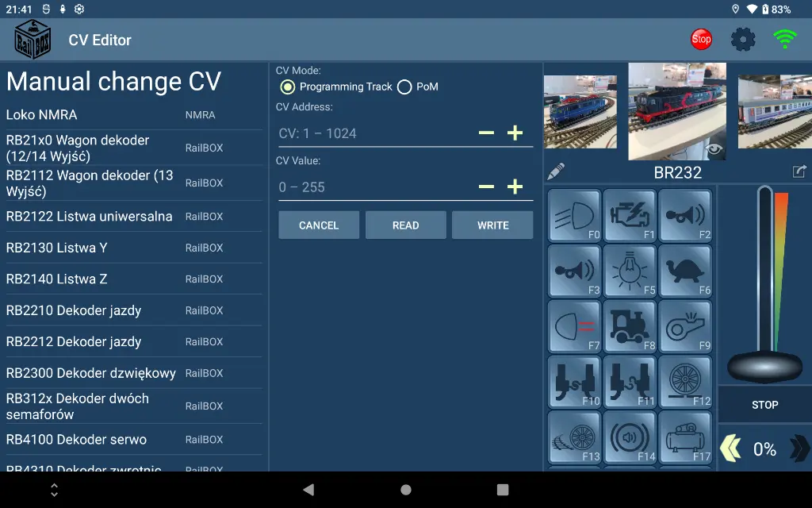The height and width of the screenshot is (508, 812).
Task: Select Programming Track CV mode
Action: [x=288, y=87]
